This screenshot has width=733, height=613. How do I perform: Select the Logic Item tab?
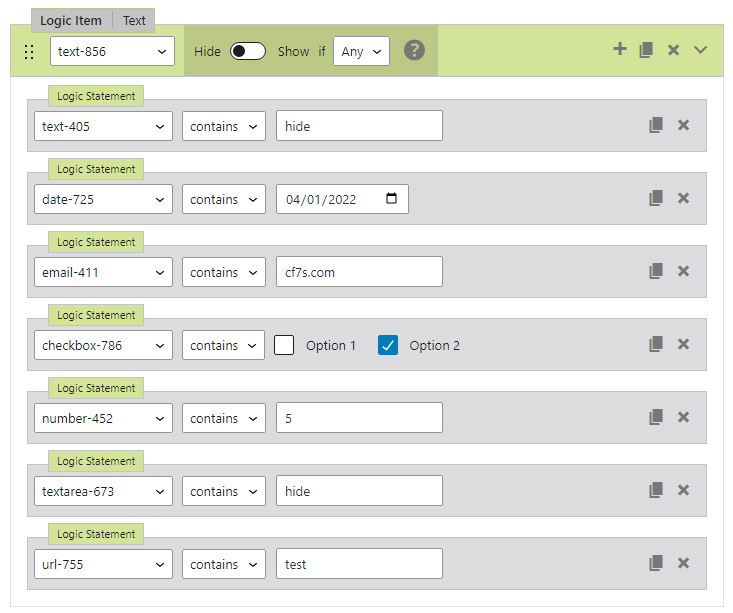click(x=71, y=20)
